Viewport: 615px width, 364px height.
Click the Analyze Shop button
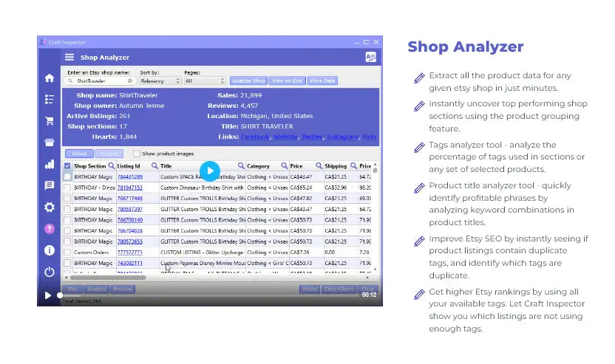tap(248, 80)
